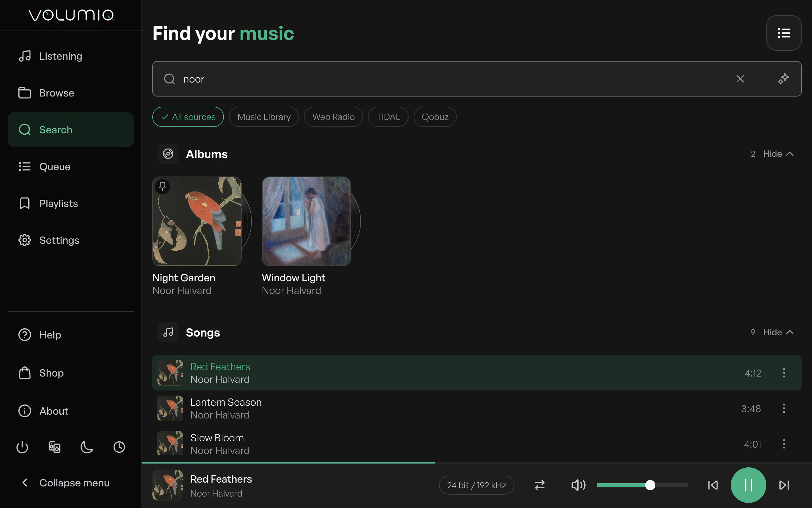The height and width of the screenshot is (508, 812).
Task: Open the sleep timer clock icon
Action: point(119,447)
